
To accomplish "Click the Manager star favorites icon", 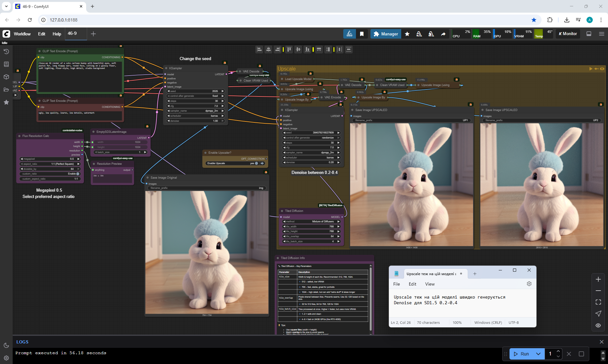I will click(x=407, y=34).
